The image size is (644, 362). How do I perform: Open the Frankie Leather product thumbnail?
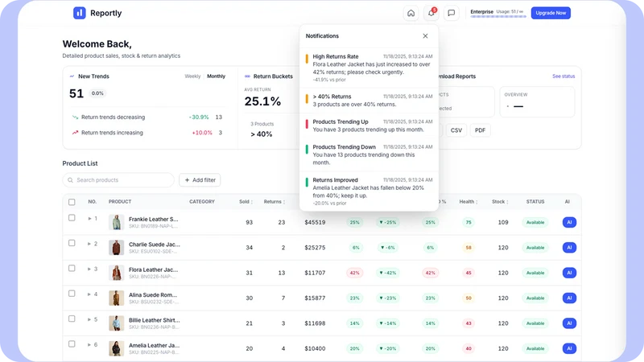point(116,223)
